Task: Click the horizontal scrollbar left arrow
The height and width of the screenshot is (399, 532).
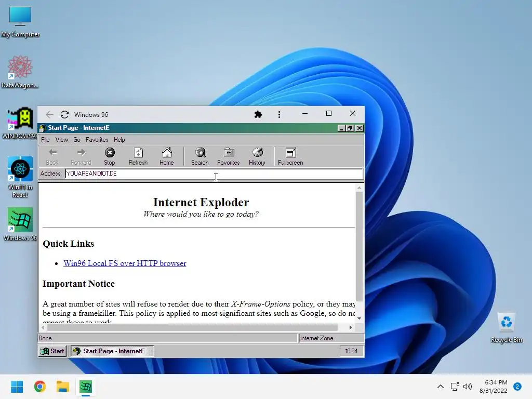Action: (43, 327)
